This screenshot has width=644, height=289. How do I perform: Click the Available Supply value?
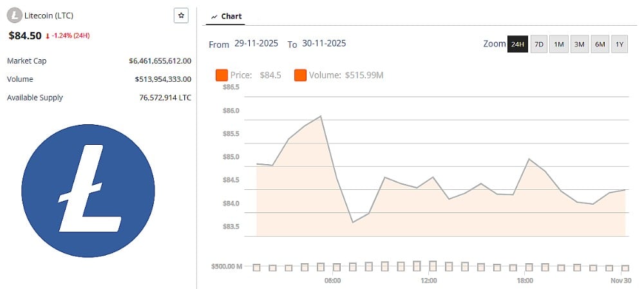coord(165,98)
